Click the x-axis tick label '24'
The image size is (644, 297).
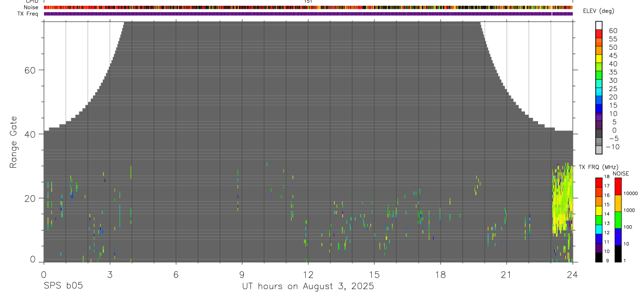coord(572,274)
